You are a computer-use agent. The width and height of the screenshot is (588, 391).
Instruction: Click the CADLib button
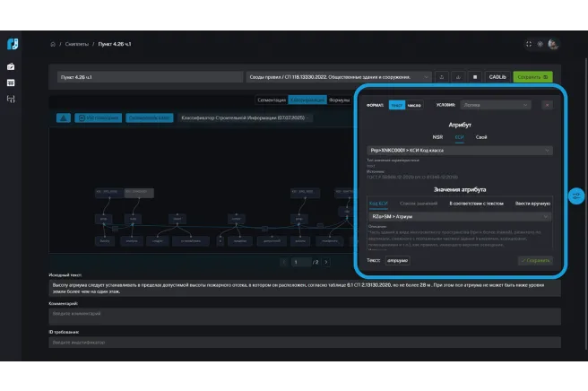point(498,77)
